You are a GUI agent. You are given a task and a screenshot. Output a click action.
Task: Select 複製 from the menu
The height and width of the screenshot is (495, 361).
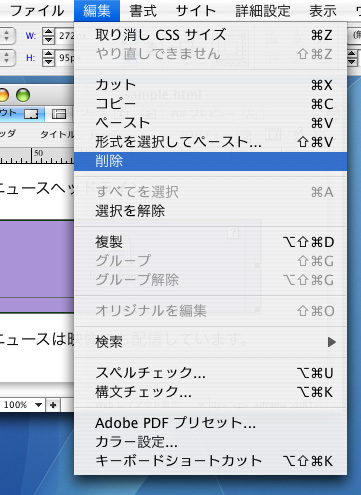click(x=210, y=242)
